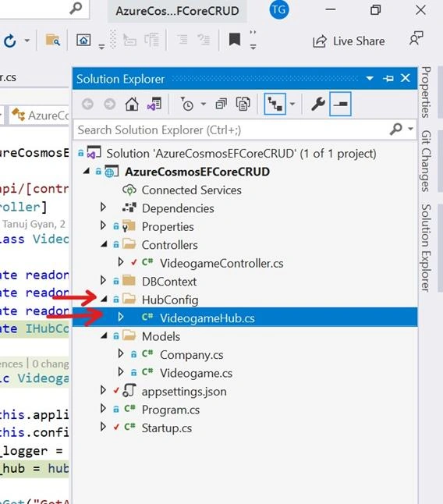This screenshot has height=504, width=443.
Task: Open dropdown next to Sync with Active Document
Action: pyautogui.click(x=292, y=104)
